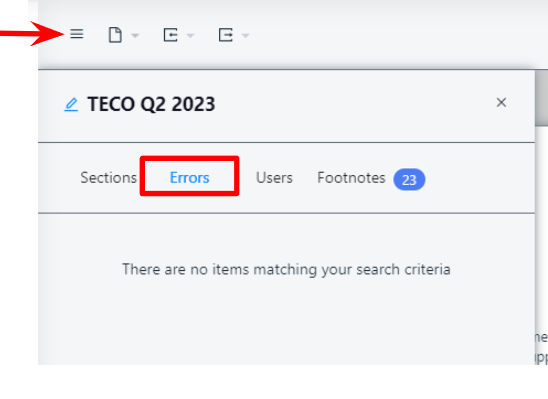
Task: Click the red arrow pointing at menu
Action: click(32, 34)
